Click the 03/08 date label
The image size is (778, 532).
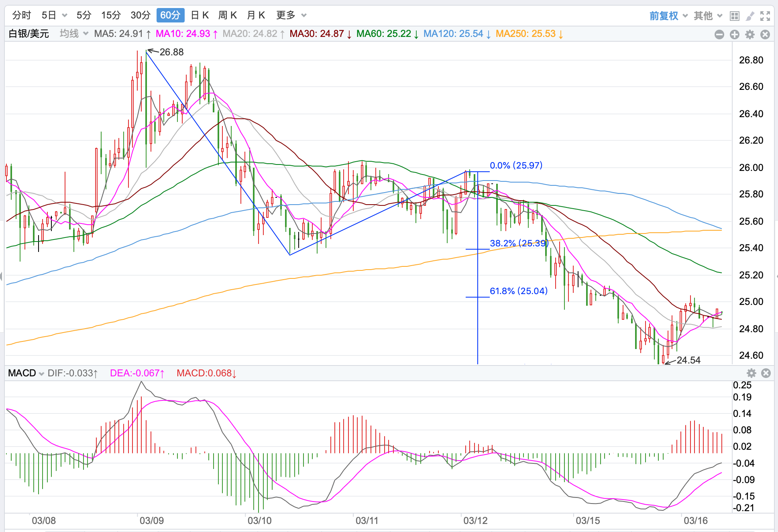[44, 521]
